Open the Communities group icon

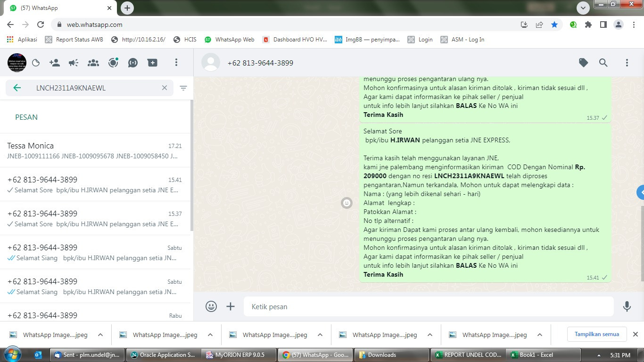click(x=93, y=63)
